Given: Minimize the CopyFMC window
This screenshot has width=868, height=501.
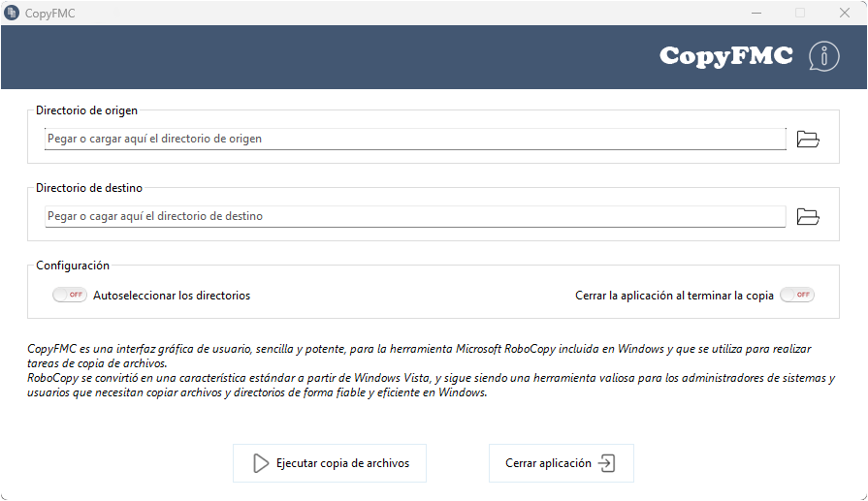Looking at the screenshot, I should pyautogui.click(x=756, y=13).
